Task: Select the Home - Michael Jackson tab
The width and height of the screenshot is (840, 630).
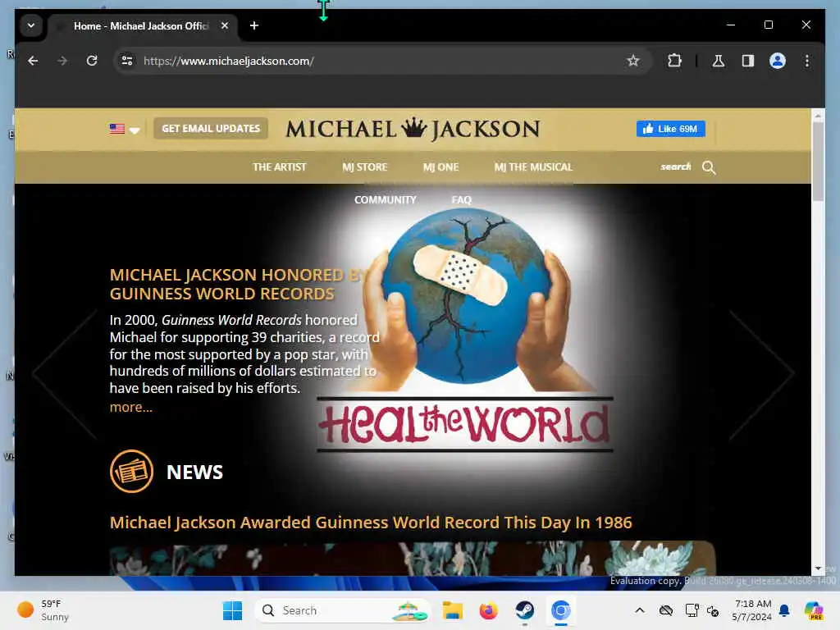Action: coord(140,25)
